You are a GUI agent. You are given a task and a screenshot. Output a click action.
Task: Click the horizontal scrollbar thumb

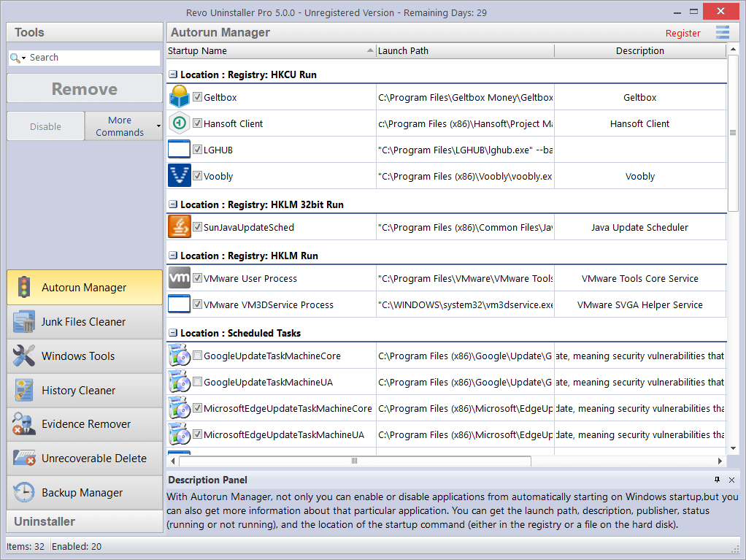pyautogui.click(x=355, y=461)
